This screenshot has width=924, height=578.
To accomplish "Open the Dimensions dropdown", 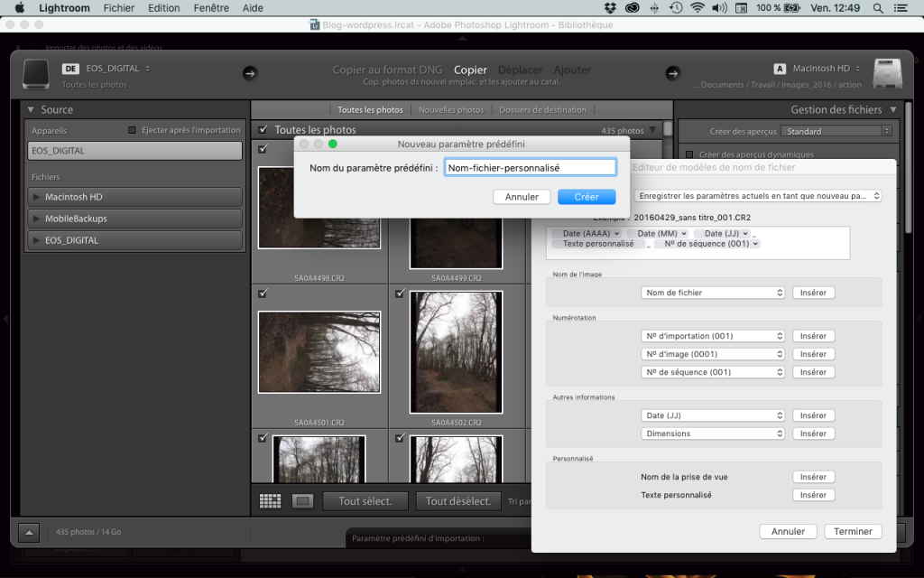I will click(x=713, y=433).
